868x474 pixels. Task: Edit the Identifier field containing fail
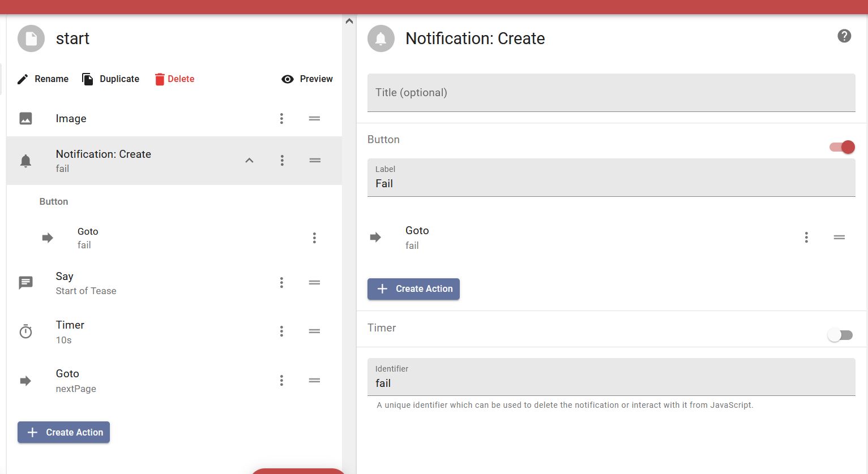(x=612, y=377)
